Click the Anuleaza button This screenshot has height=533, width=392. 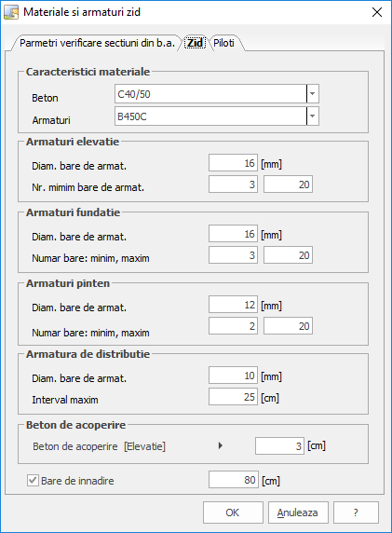click(x=298, y=512)
